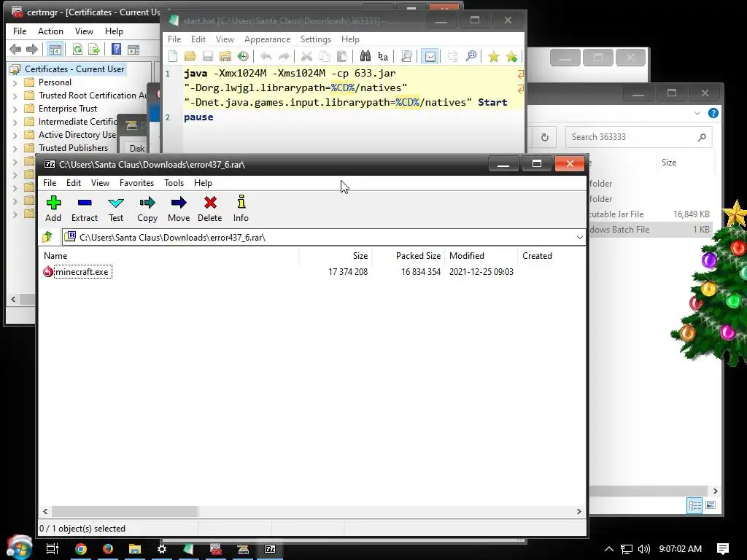Click the Zoom in magnifier in text editor
The width and height of the screenshot is (747, 560).
(471, 57)
